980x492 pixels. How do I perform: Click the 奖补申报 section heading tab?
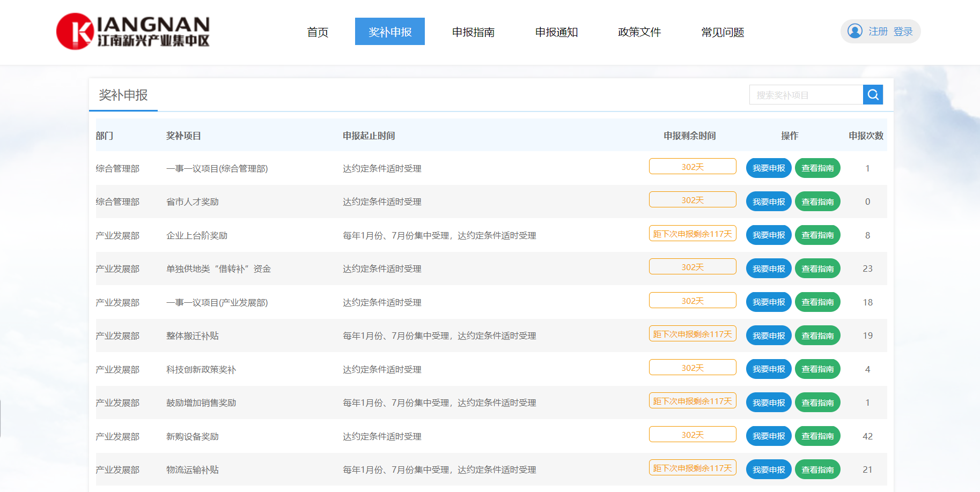[123, 95]
